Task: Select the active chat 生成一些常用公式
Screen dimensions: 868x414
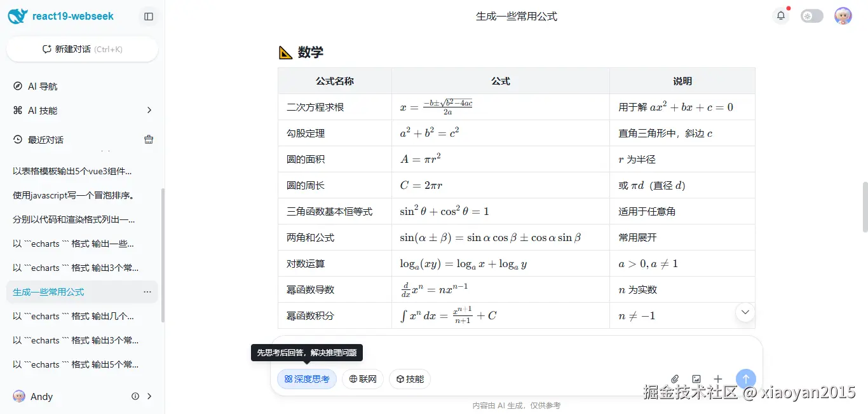Action: (x=83, y=292)
